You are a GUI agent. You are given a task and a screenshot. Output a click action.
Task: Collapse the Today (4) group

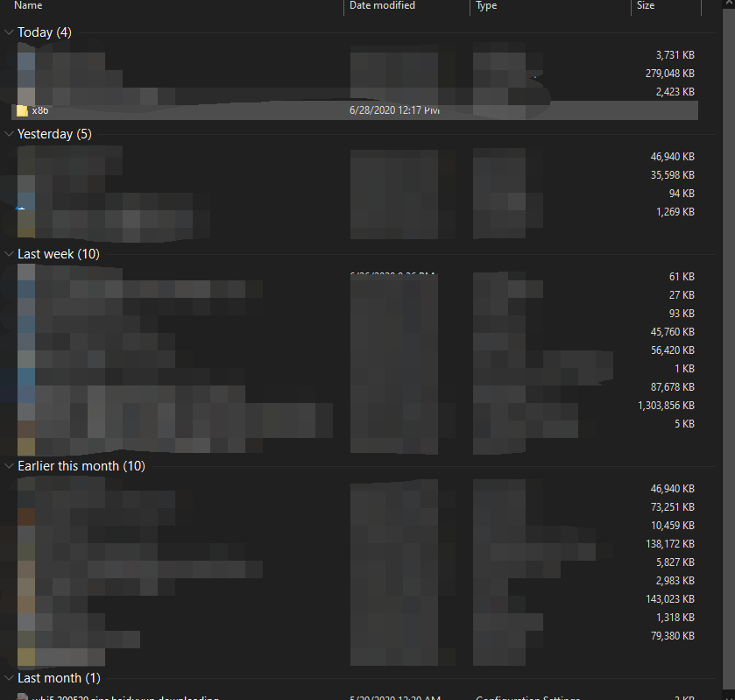(9, 32)
